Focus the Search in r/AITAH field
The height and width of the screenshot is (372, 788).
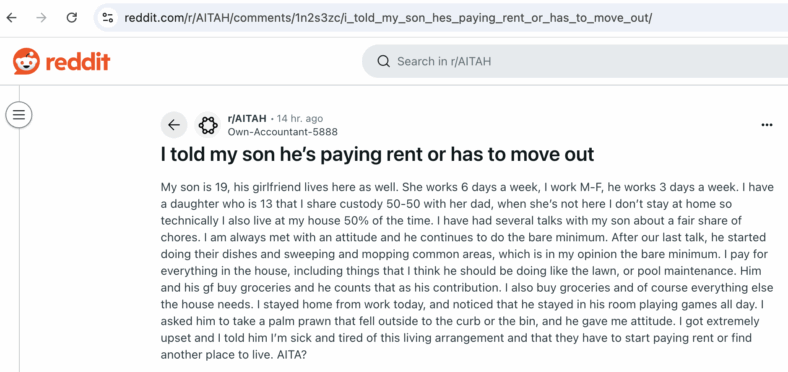[575, 61]
